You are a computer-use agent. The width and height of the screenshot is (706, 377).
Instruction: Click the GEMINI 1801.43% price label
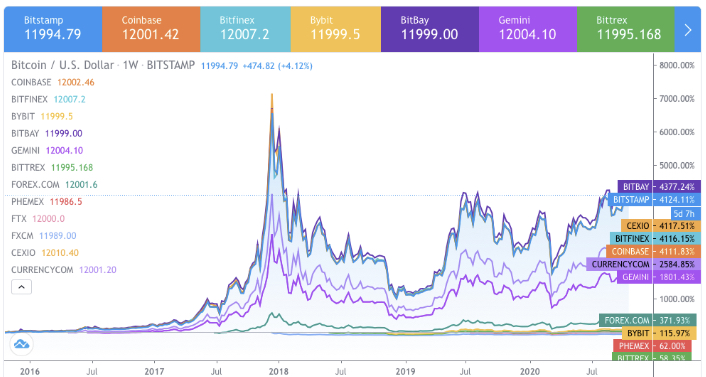[659, 277]
